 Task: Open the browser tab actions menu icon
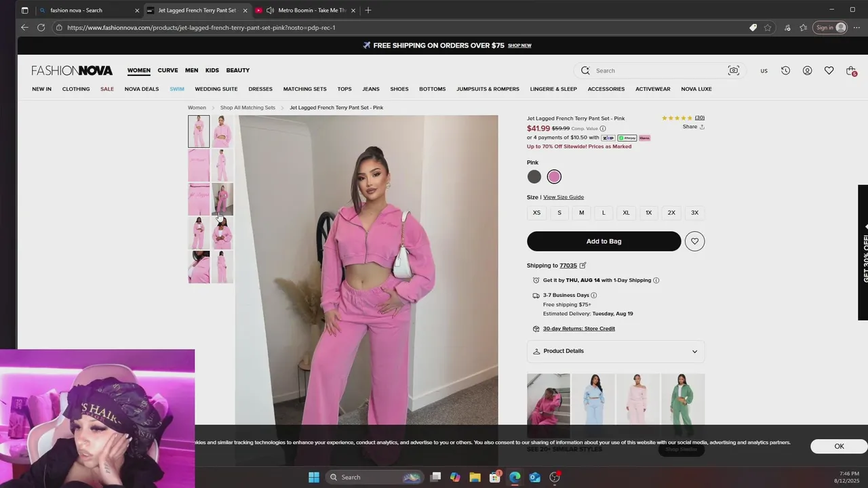24,10
